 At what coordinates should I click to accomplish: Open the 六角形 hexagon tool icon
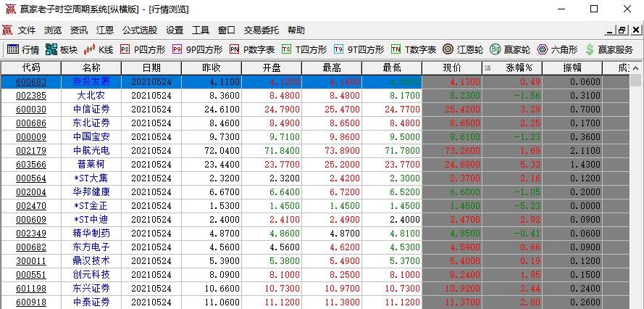point(543,49)
